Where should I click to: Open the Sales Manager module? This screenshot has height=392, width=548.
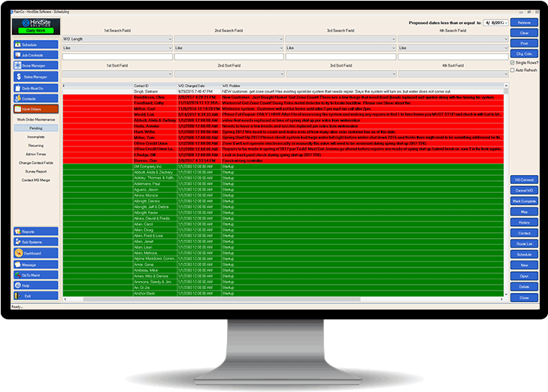coord(35,77)
